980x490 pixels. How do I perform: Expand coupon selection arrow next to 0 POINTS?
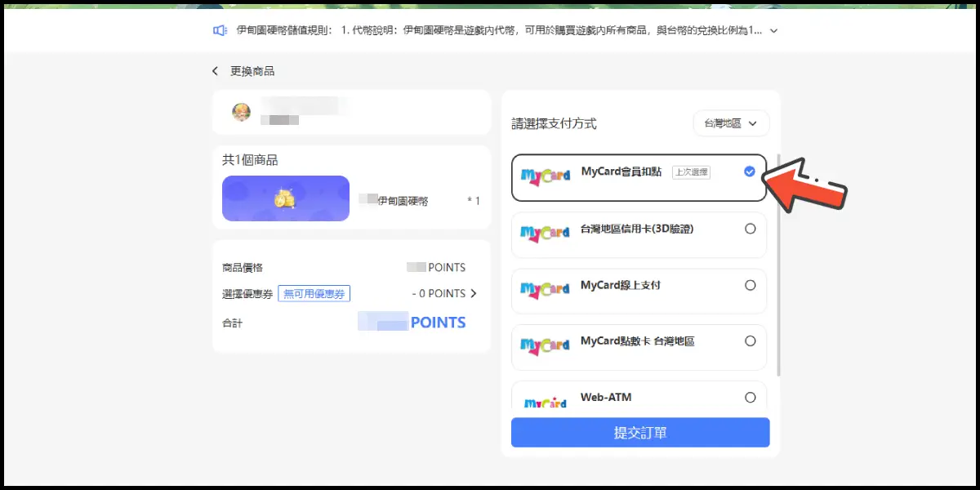click(x=474, y=293)
